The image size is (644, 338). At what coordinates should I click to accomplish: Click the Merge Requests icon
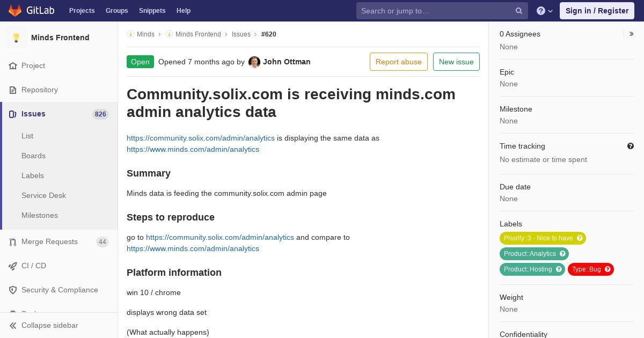13,241
